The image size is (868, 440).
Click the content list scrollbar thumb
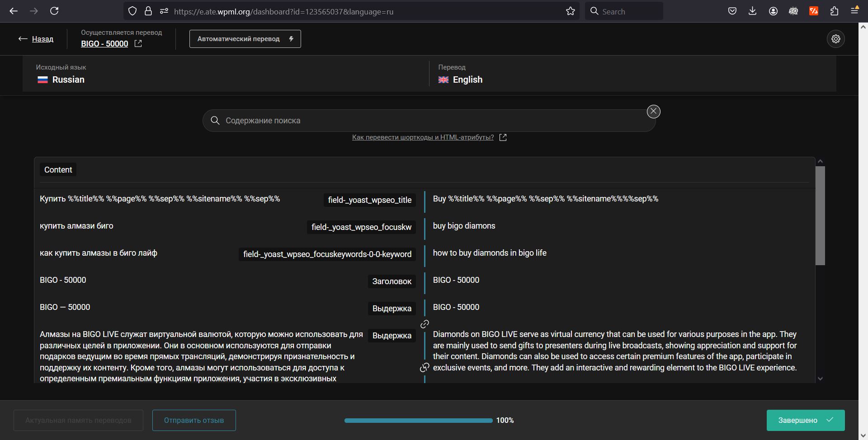[x=820, y=215]
